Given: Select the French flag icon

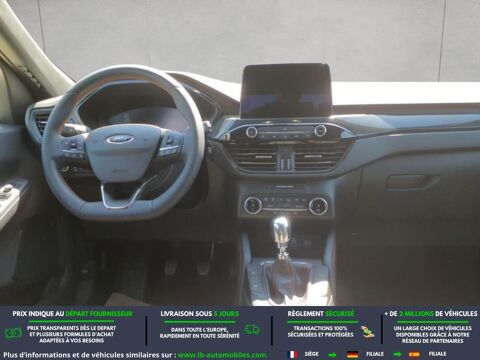Looking at the screenshot, I should (293, 354).
